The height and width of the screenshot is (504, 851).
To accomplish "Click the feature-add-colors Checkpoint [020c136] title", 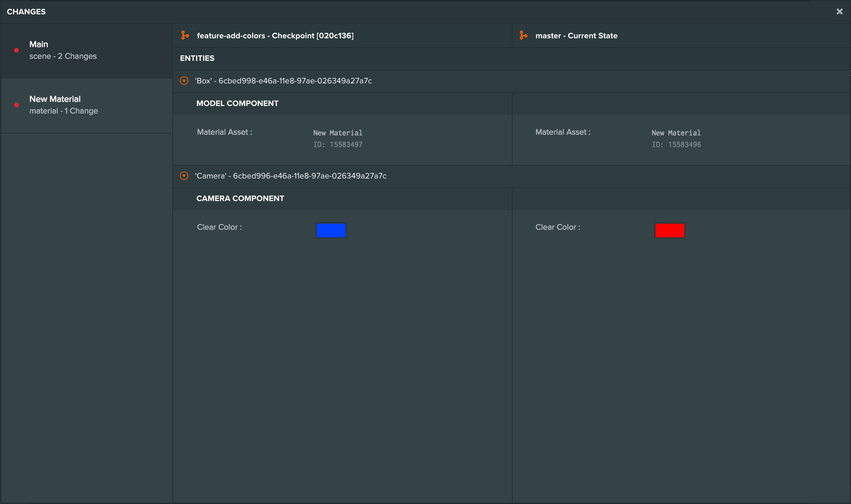I will click(275, 36).
